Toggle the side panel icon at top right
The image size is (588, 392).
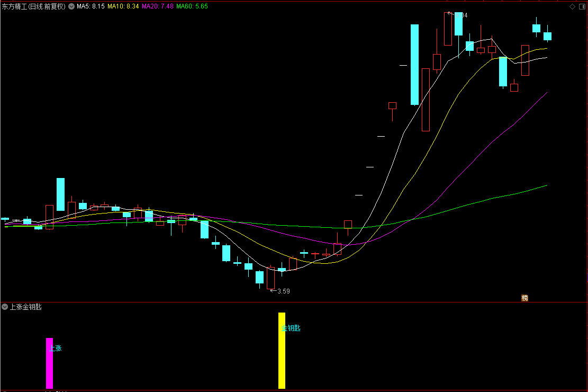click(x=582, y=6)
